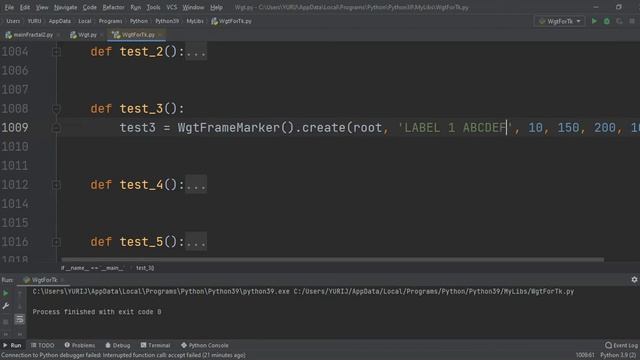Image resolution: width=640 pixels, height=360 pixels.
Task: Click the WgtForTk.py breadcrumb
Action: coord(231,21)
